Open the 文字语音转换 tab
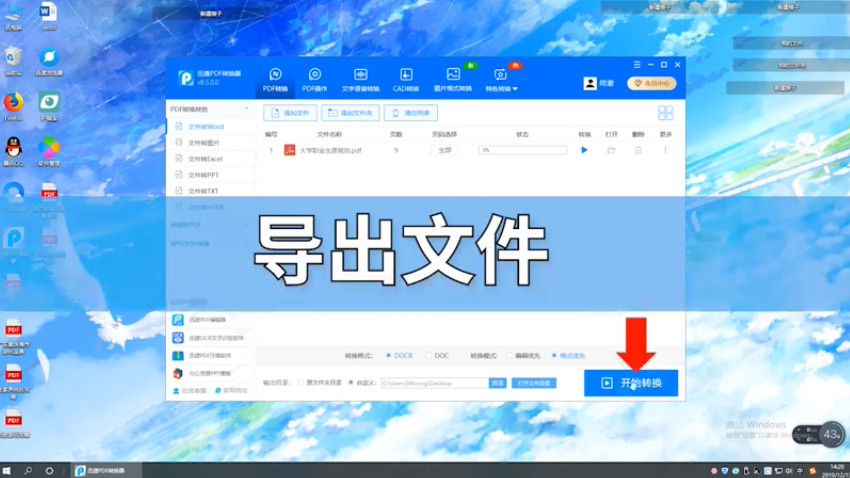Viewport: 850px width, 478px height. pos(360,80)
